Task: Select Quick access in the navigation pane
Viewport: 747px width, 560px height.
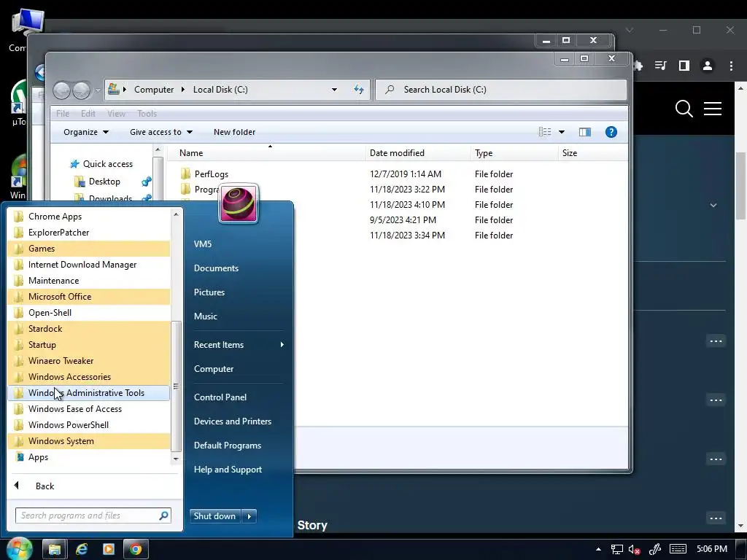Action: point(101,164)
